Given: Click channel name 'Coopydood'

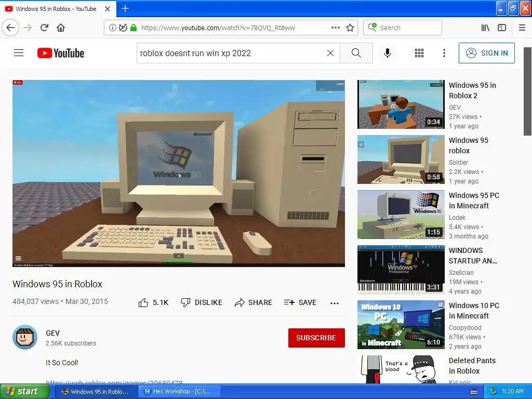Looking at the screenshot, I should pos(465,327).
